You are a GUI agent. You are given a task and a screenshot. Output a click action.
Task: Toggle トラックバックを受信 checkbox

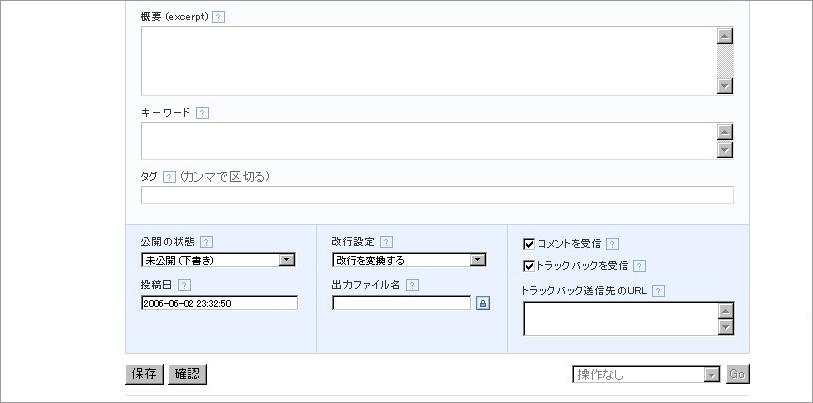(x=529, y=266)
